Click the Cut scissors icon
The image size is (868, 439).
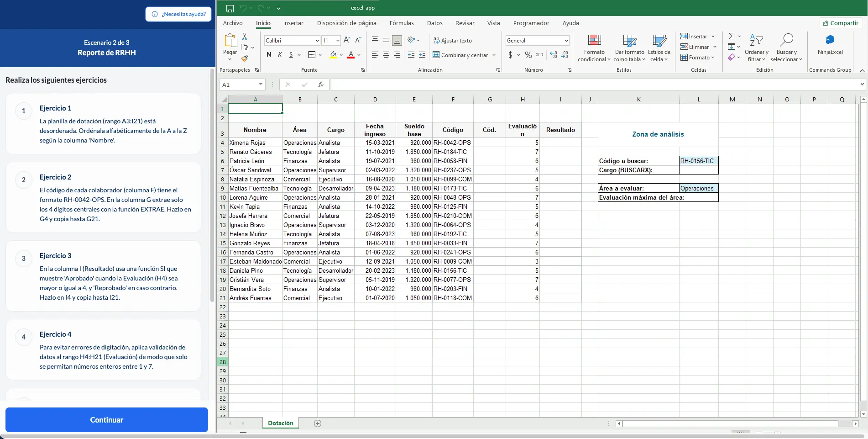click(245, 37)
